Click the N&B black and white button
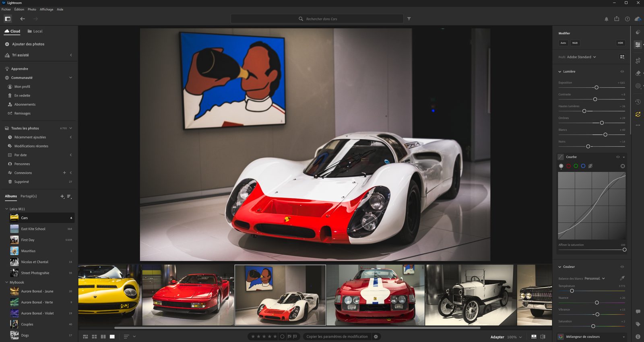The height and width of the screenshot is (342, 644). coord(575,43)
